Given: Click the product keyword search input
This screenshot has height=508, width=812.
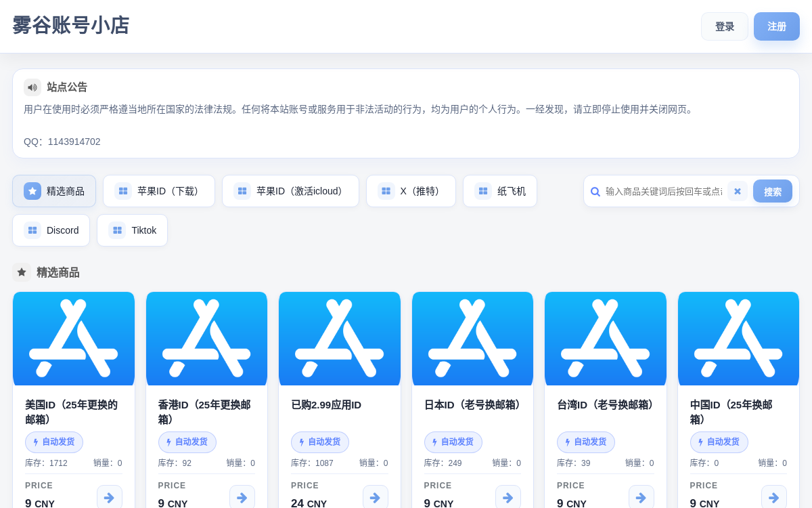Looking at the screenshot, I should (664, 191).
